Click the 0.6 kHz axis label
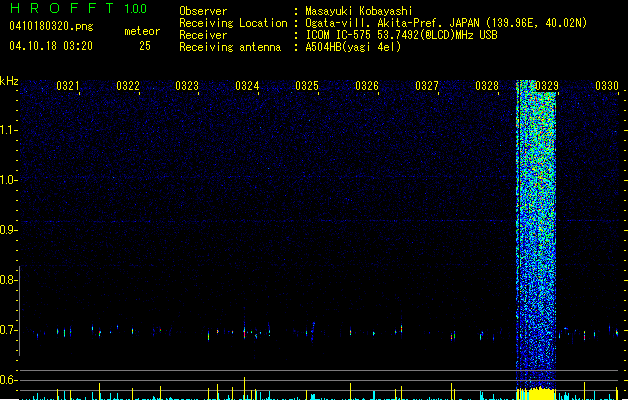 pos(8,380)
